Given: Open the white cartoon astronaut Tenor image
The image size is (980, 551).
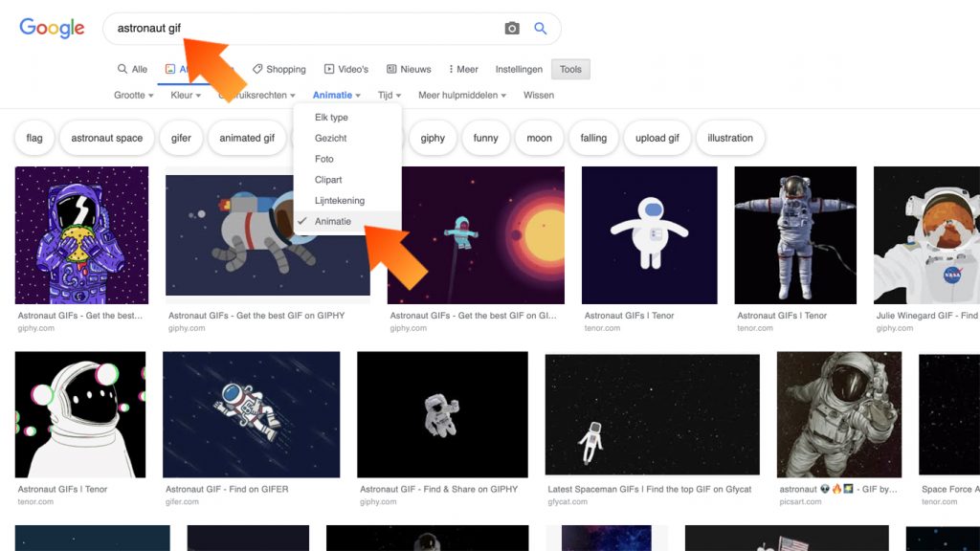Looking at the screenshot, I should (x=650, y=235).
